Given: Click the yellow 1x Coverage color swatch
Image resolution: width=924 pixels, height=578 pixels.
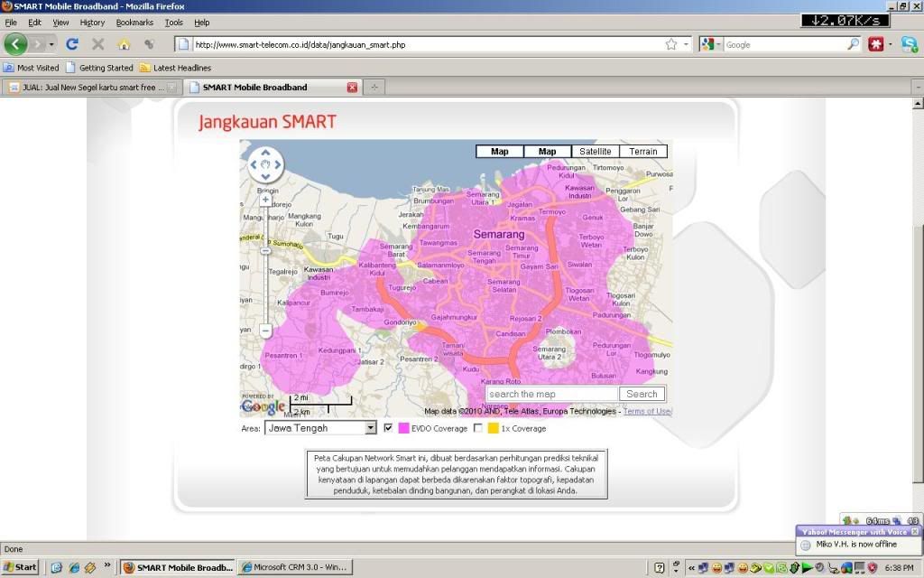Looking at the screenshot, I should coord(494,428).
